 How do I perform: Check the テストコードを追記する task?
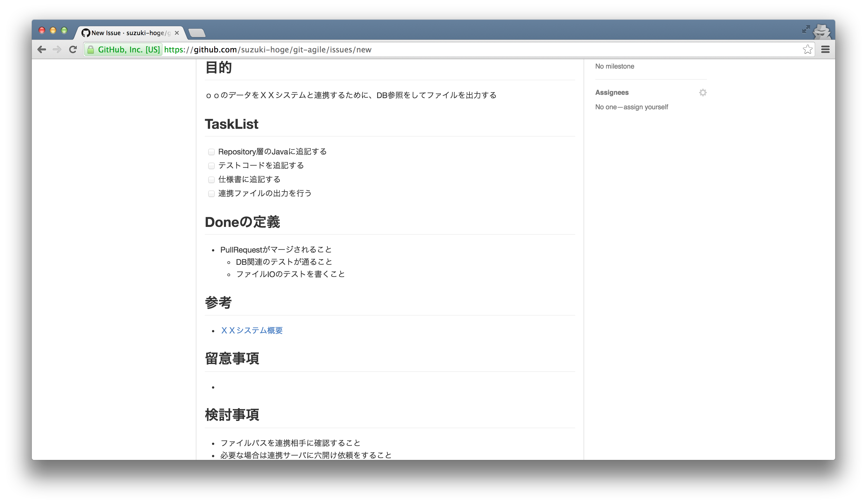point(211,166)
